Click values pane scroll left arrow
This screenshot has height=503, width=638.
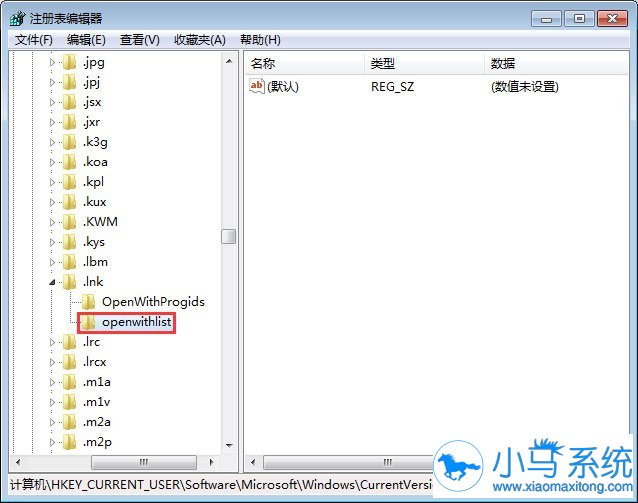[x=253, y=462]
